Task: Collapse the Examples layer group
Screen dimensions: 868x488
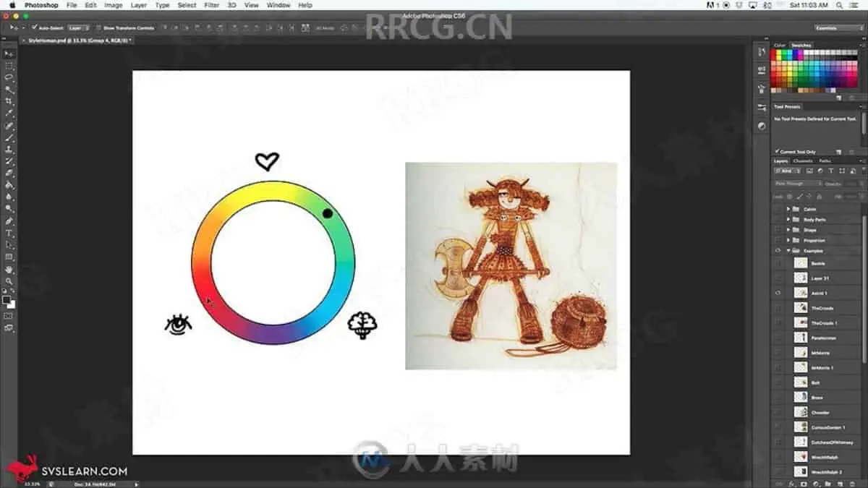Action: pos(788,251)
